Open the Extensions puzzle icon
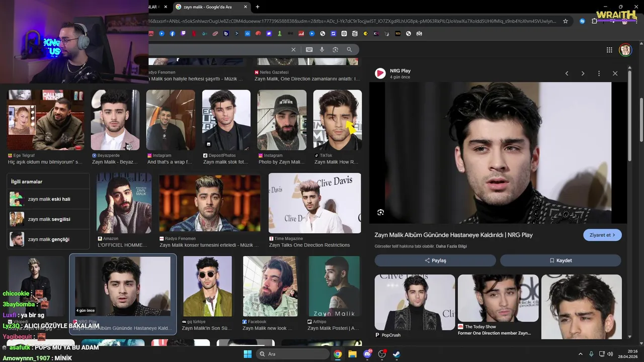Image resolution: width=644 pixels, height=362 pixels. pyautogui.click(x=594, y=21)
